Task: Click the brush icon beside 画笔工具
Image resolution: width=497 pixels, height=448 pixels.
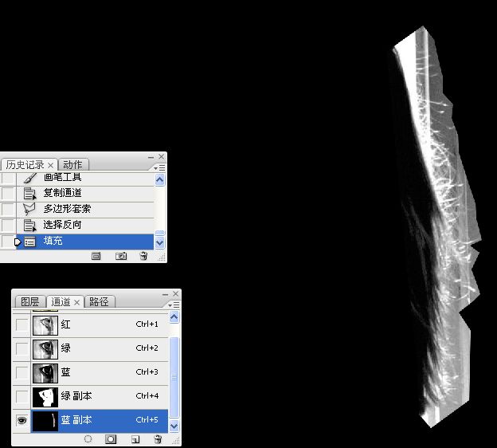Action: pyautogui.click(x=29, y=178)
